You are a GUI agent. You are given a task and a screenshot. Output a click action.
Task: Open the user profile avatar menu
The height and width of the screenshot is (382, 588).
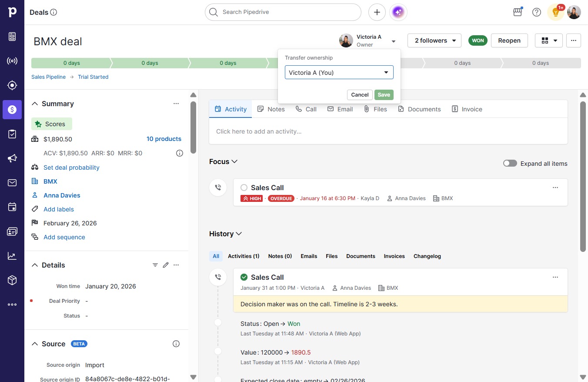[x=574, y=12]
